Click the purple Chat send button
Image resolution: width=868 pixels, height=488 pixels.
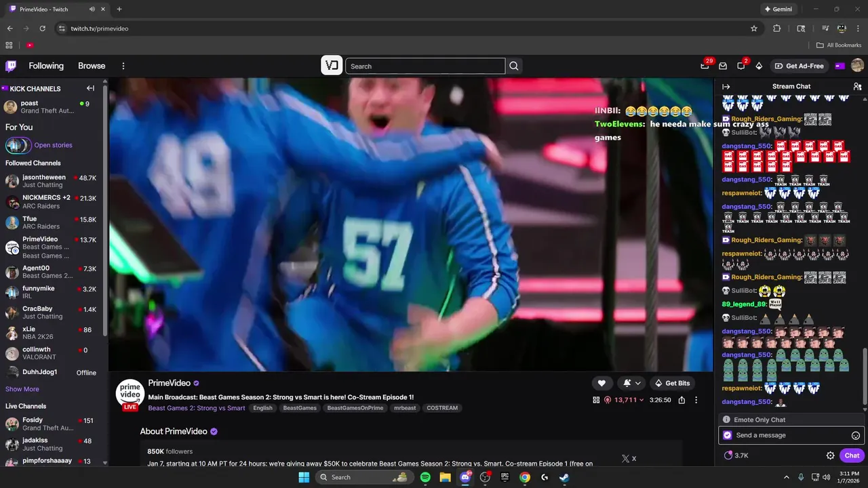point(852,455)
